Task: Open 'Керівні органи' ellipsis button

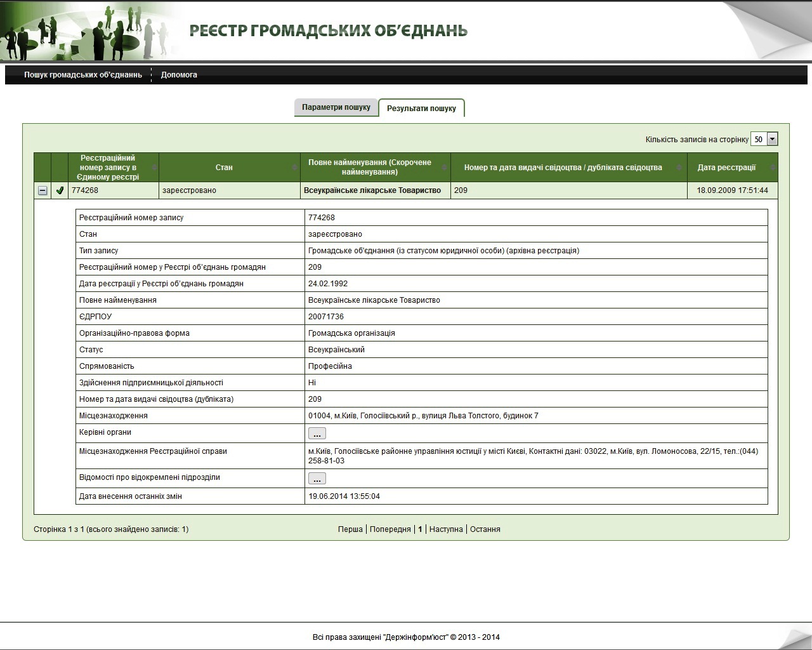Action: point(317,434)
